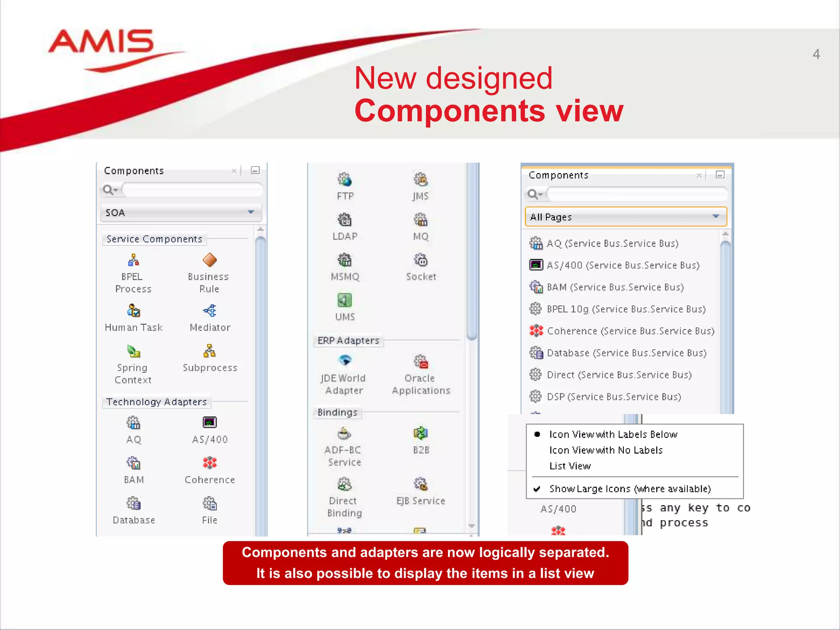Click the right Components panel tab title
This screenshot has height=630, width=840.
tap(559, 175)
